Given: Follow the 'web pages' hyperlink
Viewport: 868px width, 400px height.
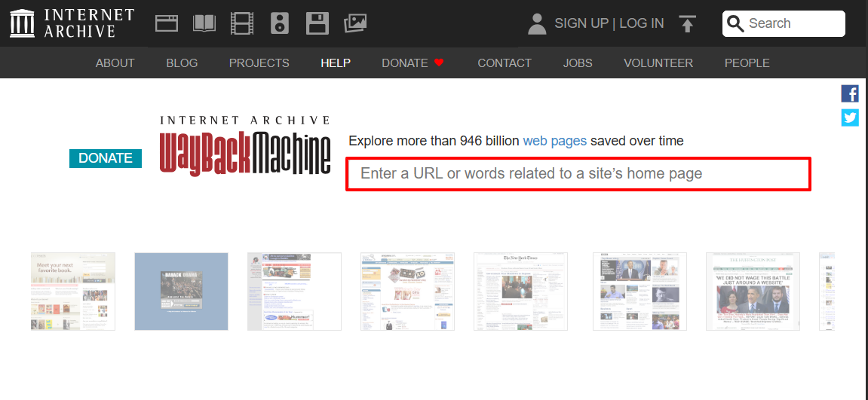Looking at the screenshot, I should tap(555, 141).
